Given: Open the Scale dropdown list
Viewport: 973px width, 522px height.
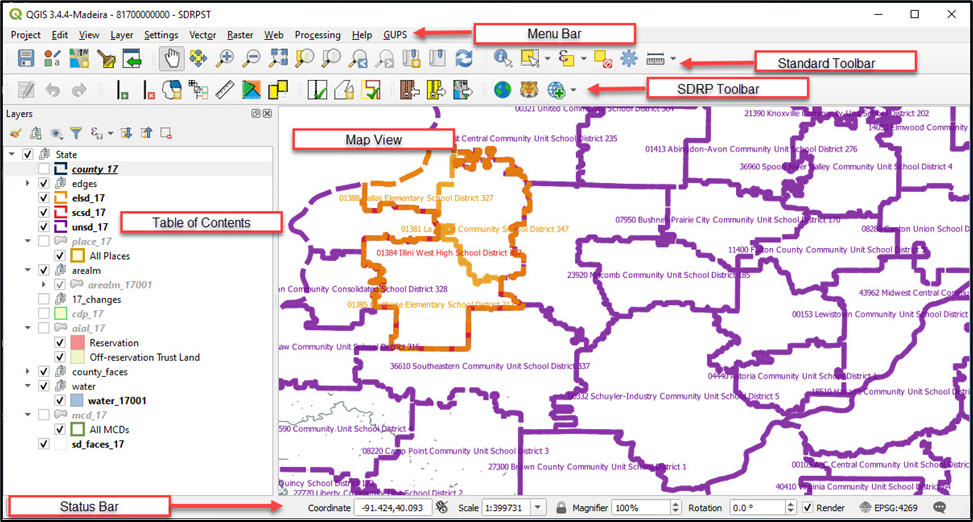Looking at the screenshot, I should click(x=538, y=508).
